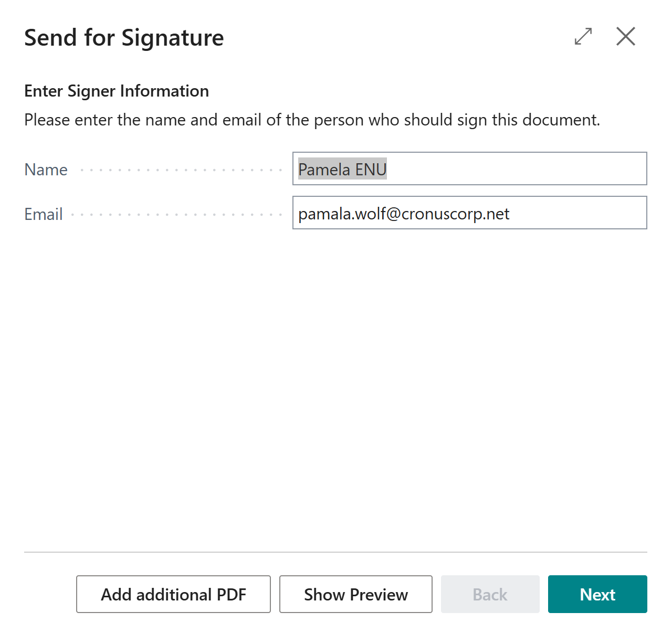Viewport: 672px width, 633px height.
Task: Click the Add additional PDF button
Action: point(173,594)
